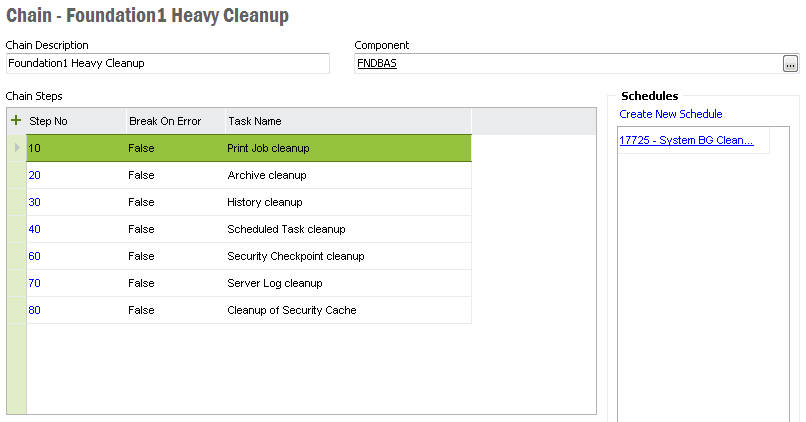This screenshot has height=422, width=806.
Task: Select the Archive cleanup task cell
Action: click(266, 175)
